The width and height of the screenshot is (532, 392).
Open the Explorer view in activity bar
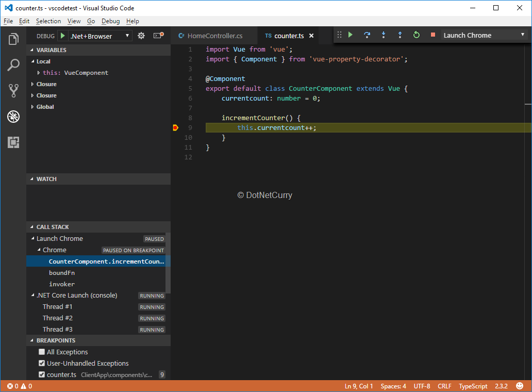[x=13, y=39]
